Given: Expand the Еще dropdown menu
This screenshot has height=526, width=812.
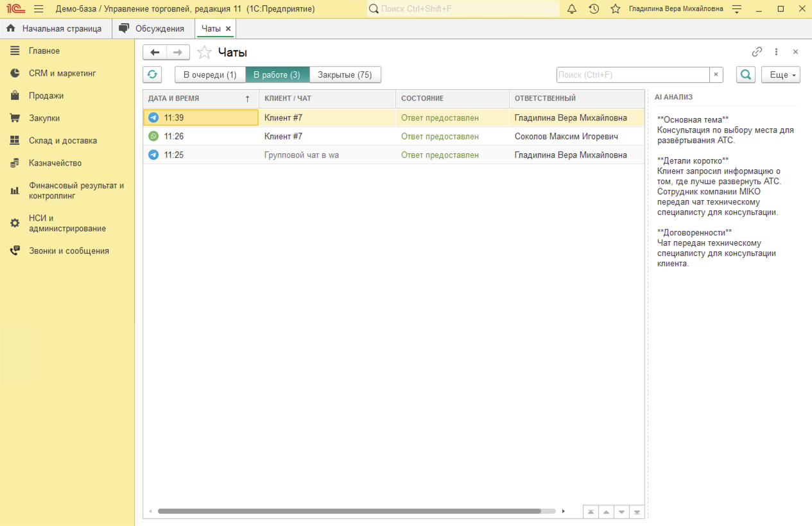Looking at the screenshot, I should (x=781, y=74).
